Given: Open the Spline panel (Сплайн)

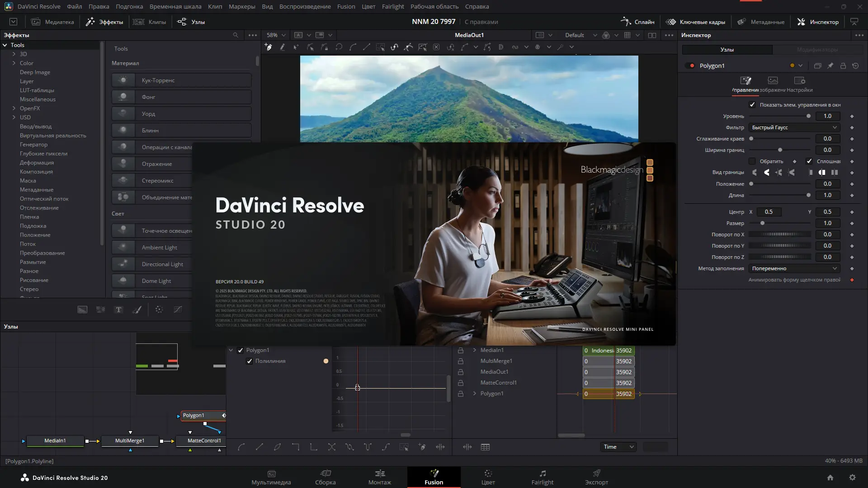Looking at the screenshot, I should click(x=638, y=22).
